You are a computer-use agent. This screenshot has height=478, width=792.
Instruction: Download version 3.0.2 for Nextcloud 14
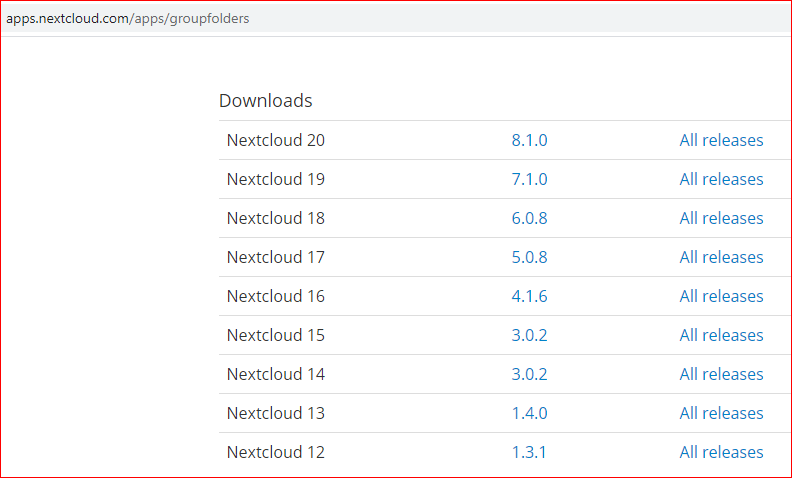click(x=529, y=374)
